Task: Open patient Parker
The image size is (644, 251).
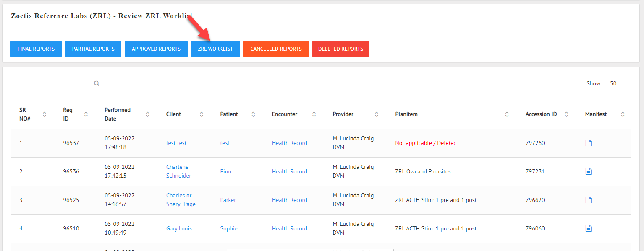Action: pyautogui.click(x=228, y=200)
